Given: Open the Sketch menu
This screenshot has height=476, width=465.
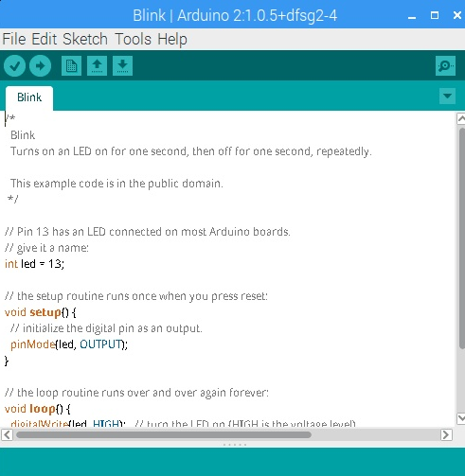Looking at the screenshot, I should click(x=85, y=39).
